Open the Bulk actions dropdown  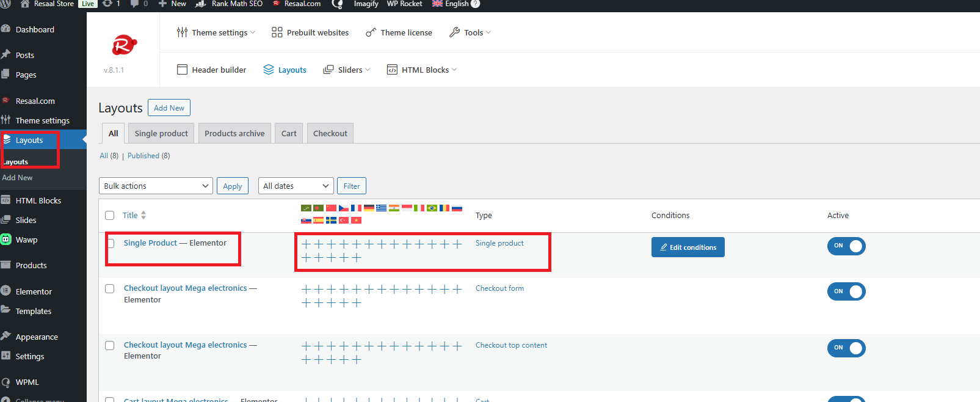(156, 186)
